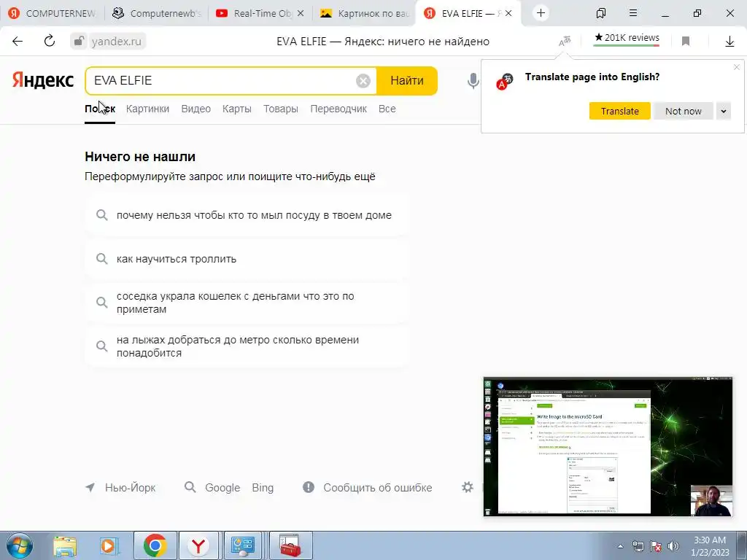Switch to the Computernewb's tab

(x=156, y=13)
